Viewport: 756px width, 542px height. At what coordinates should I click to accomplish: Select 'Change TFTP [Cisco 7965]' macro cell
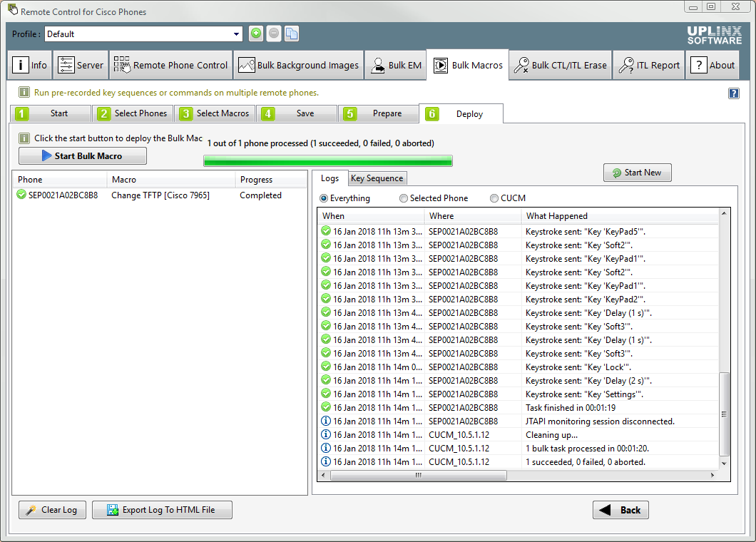(x=160, y=195)
